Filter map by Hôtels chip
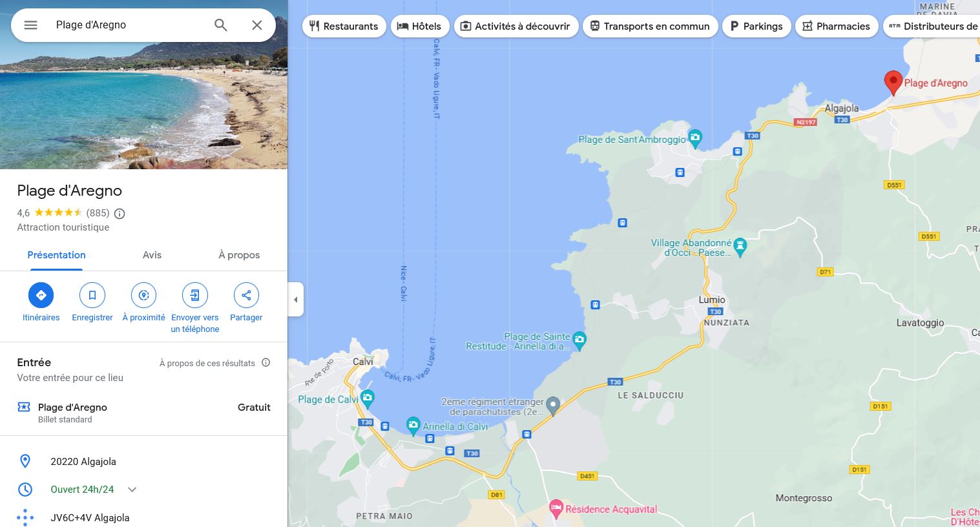 420,26
